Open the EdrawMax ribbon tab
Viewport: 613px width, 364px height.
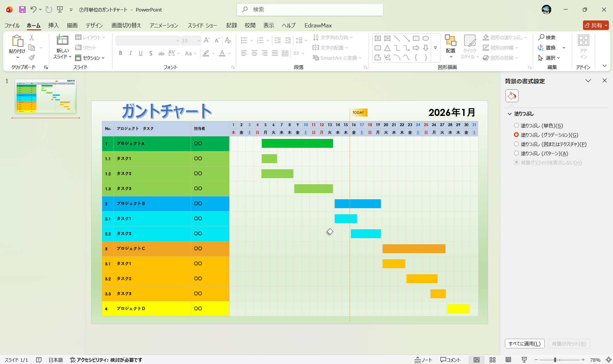coord(318,25)
